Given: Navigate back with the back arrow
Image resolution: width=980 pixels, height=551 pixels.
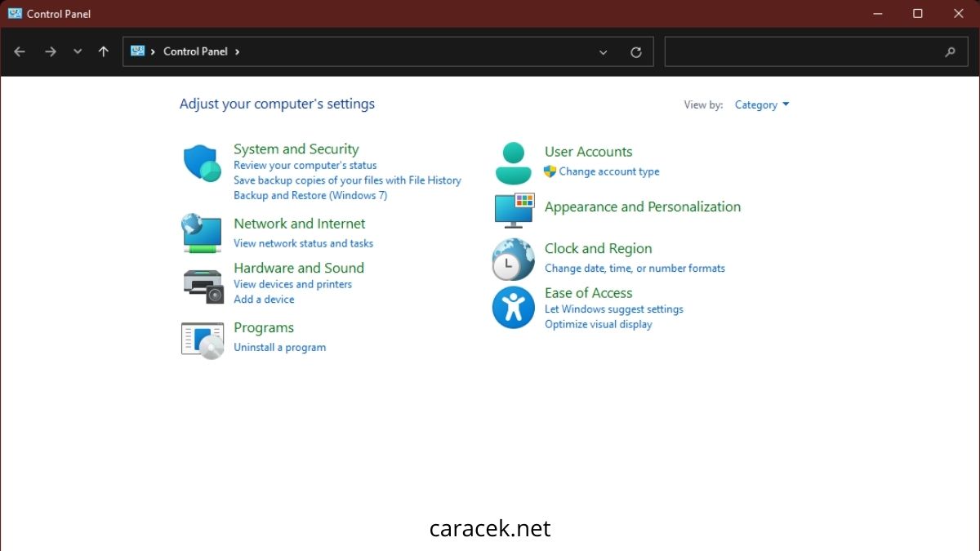Looking at the screenshot, I should [20, 51].
